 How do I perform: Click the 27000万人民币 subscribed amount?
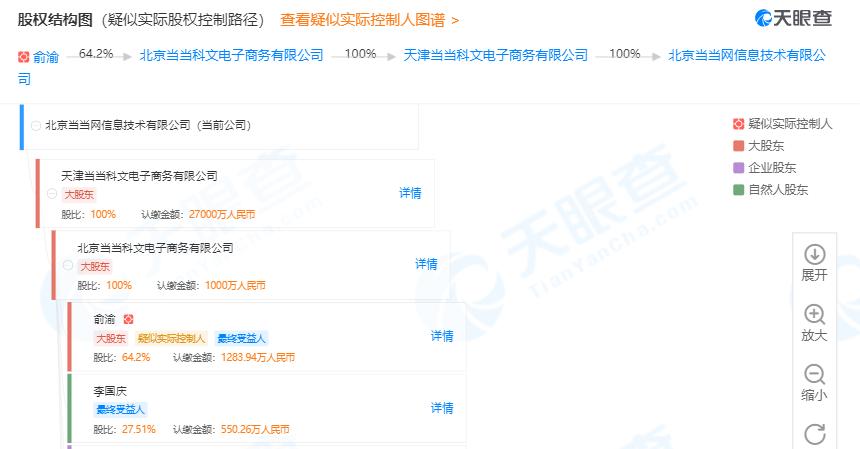(222, 214)
